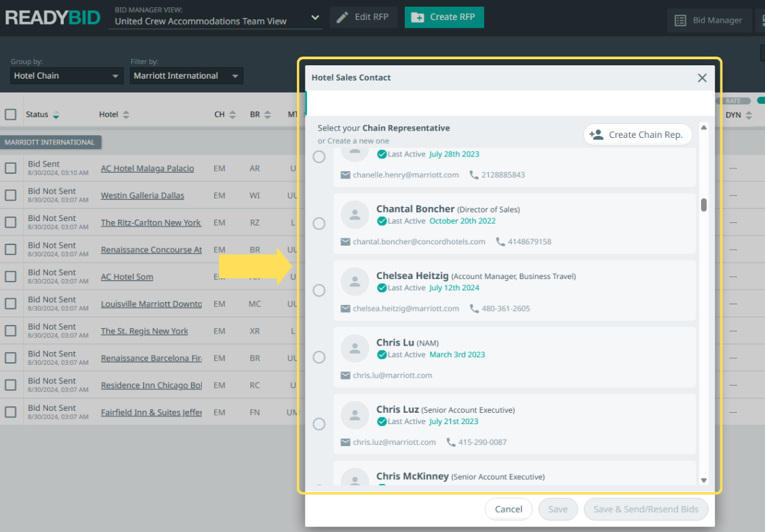Image resolution: width=765 pixels, height=532 pixels.
Task: Click phone icon next to 4148679158
Action: point(500,242)
